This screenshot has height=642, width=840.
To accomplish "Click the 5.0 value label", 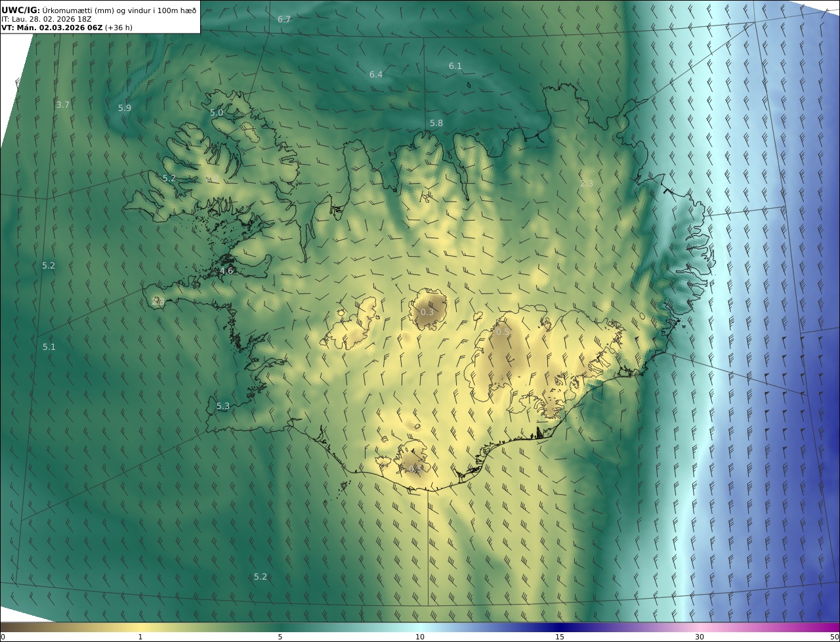I will pyautogui.click(x=217, y=113).
